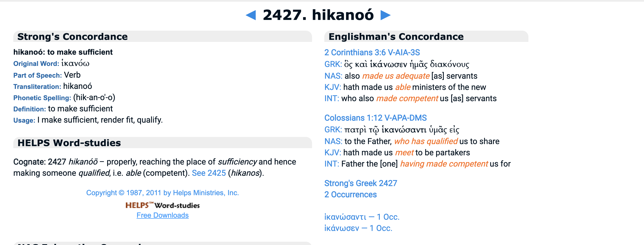This screenshot has width=644, height=245.
Task: Click the Original Word label
Action: pos(36,64)
